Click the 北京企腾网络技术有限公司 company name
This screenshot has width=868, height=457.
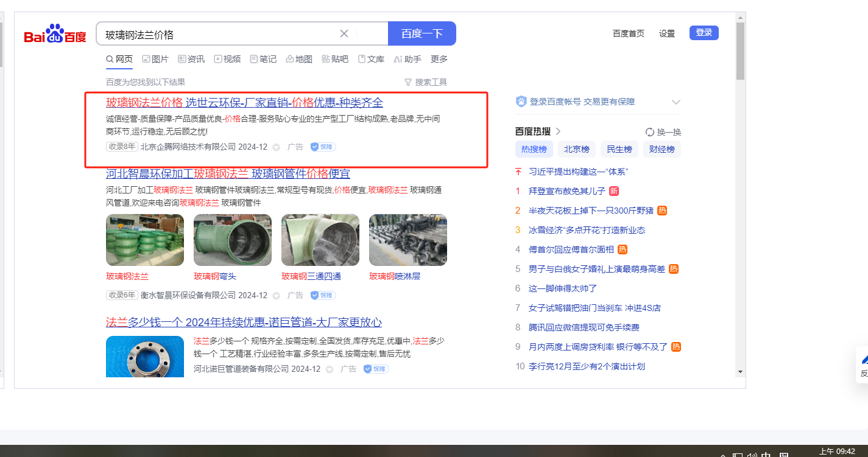(x=188, y=147)
